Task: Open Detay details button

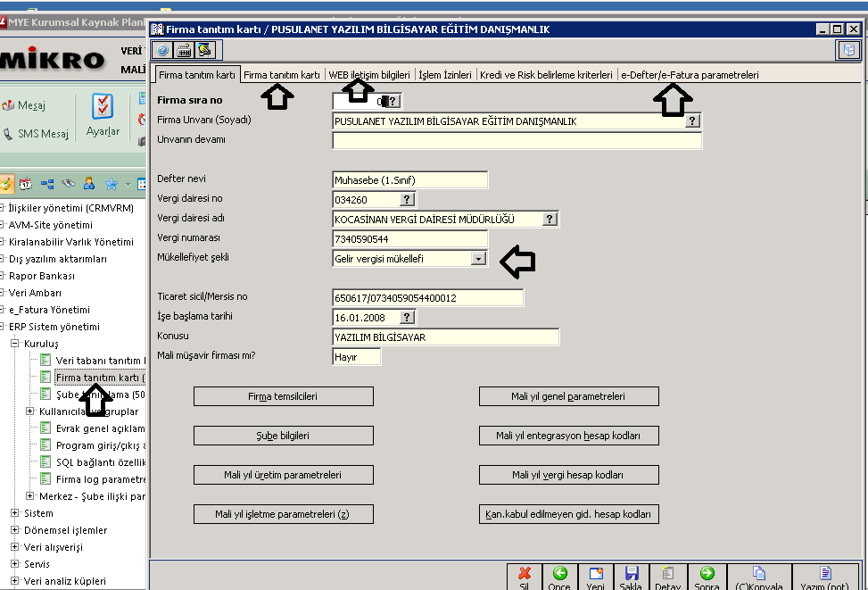Action: tap(667, 578)
